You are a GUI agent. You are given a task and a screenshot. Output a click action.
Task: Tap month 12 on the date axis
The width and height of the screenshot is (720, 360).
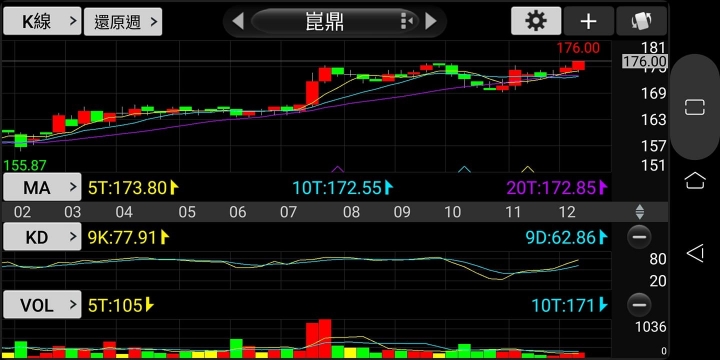(x=568, y=212)
